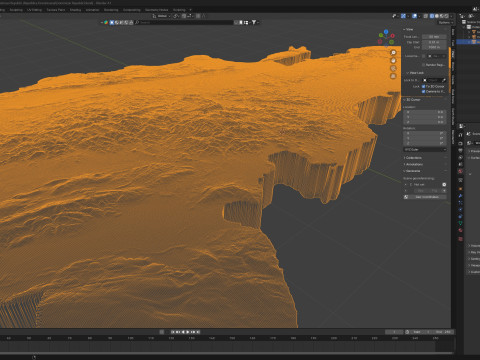Viewport: 480px width, 360px height.
Task: Open the Modifiers wrench properties tab
Action: [x=460, y=196]
